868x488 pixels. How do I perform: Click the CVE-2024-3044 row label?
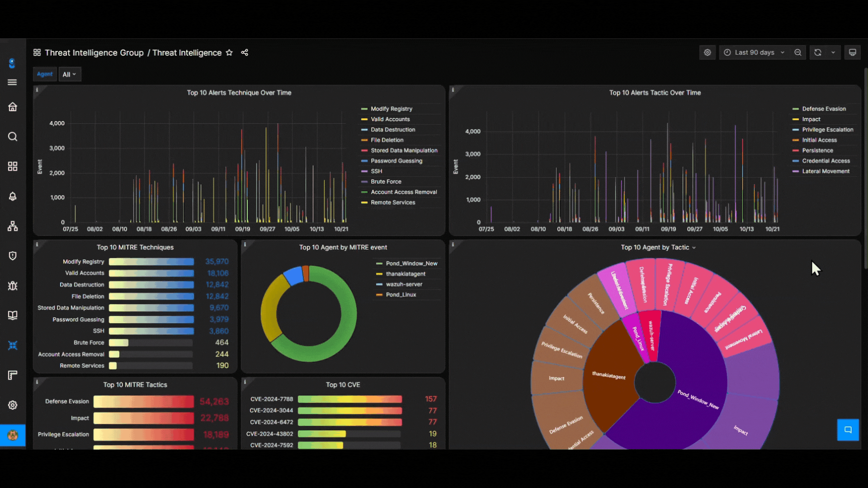click(271, 411)
